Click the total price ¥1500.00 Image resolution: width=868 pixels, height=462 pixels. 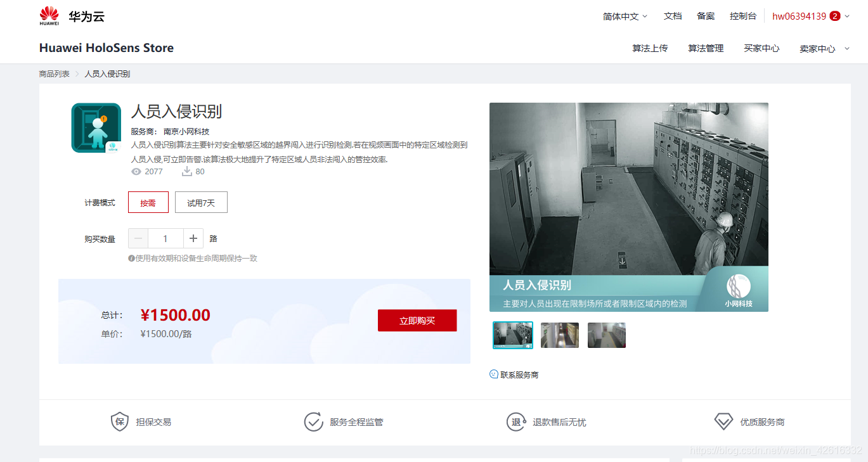[176, 315]
